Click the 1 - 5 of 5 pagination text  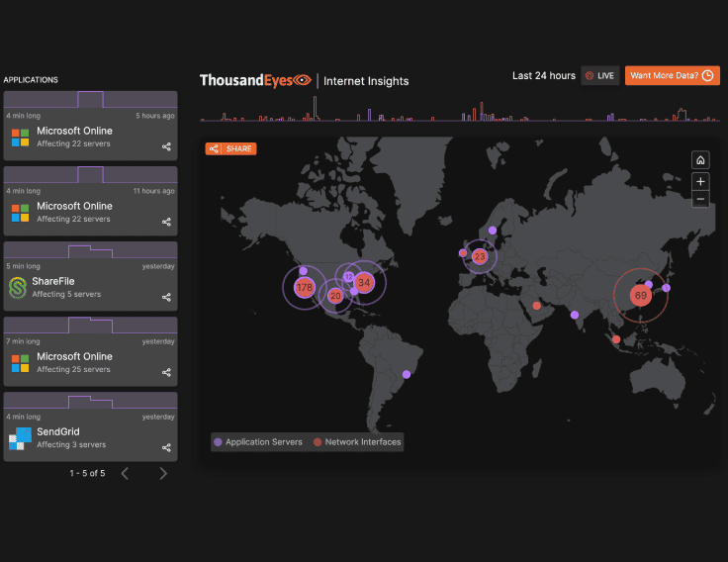pyautogui.click(x=87, y=473)
